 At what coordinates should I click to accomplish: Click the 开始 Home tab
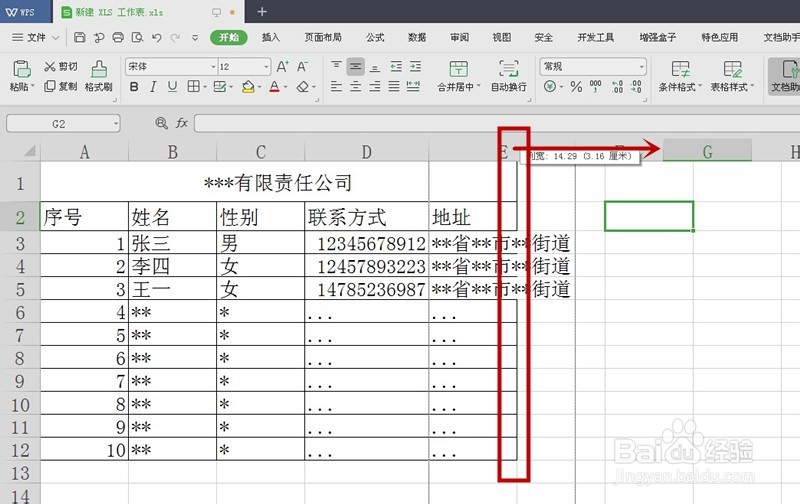229,37
